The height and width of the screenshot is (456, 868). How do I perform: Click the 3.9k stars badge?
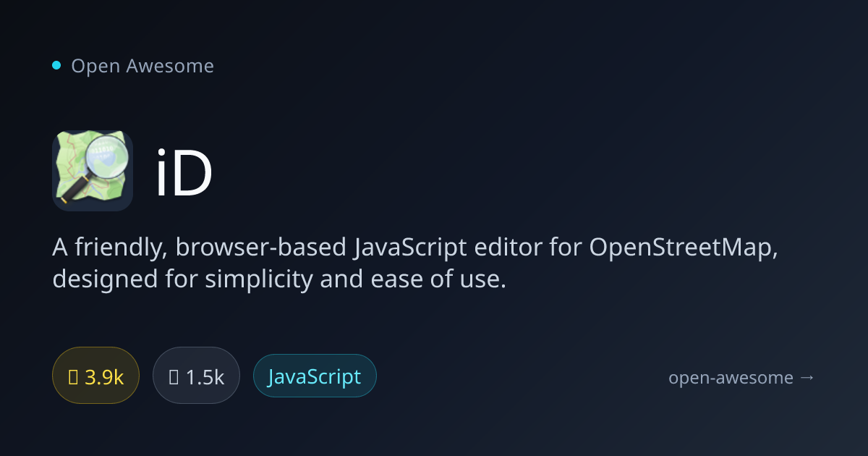tap(95, 376)
